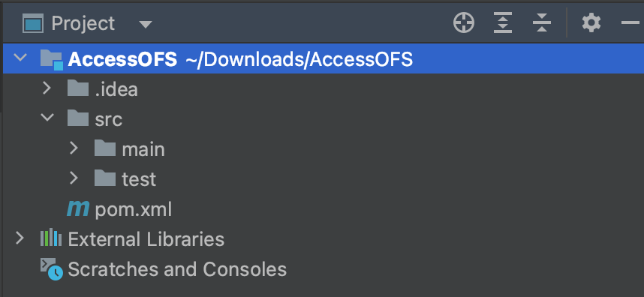
Task: Hide the Project panel with the minus icon
Action: click(x=630, y=23)
